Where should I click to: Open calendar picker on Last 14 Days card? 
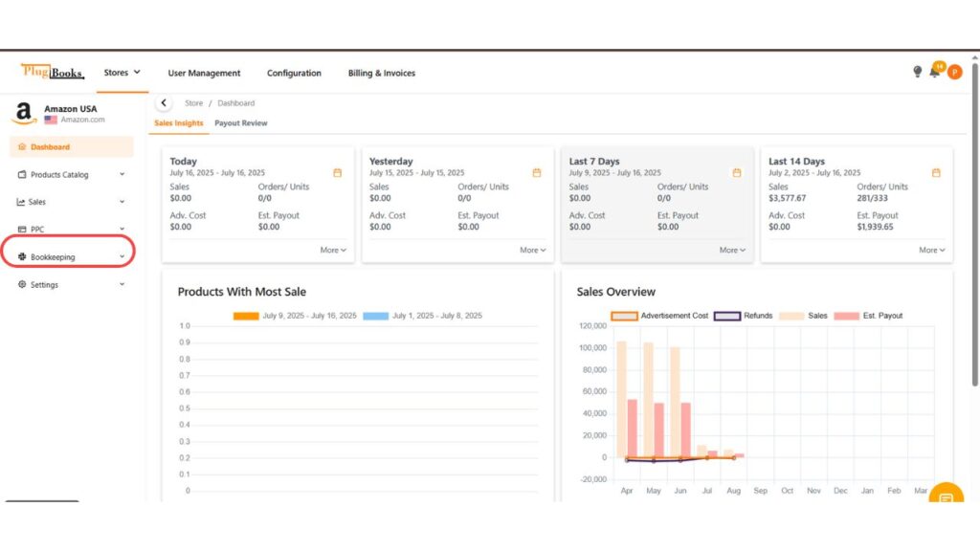click(x=936, y=173)
